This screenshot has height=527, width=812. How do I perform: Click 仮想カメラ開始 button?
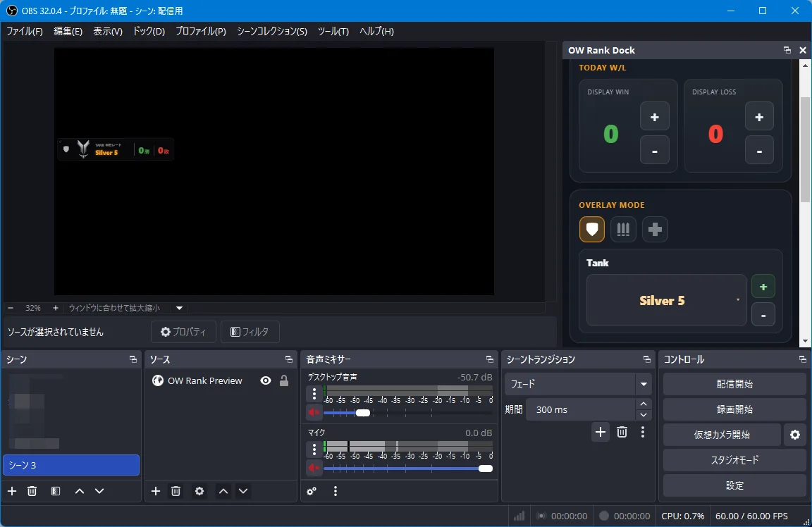coord(722,435)
